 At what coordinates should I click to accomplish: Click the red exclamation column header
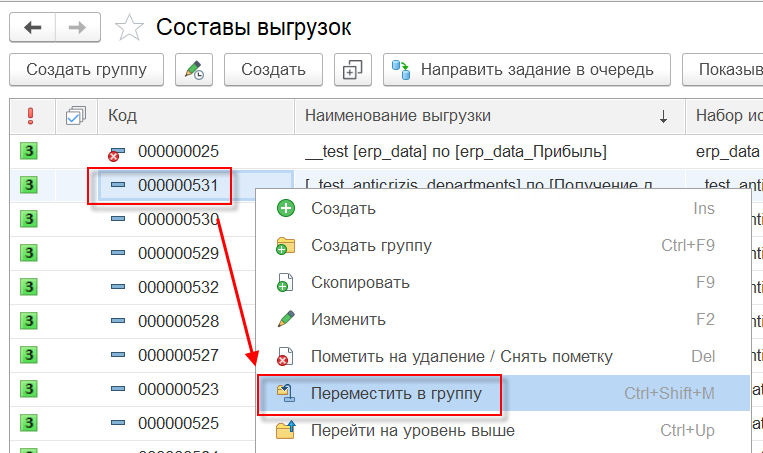tap(29, 116)
